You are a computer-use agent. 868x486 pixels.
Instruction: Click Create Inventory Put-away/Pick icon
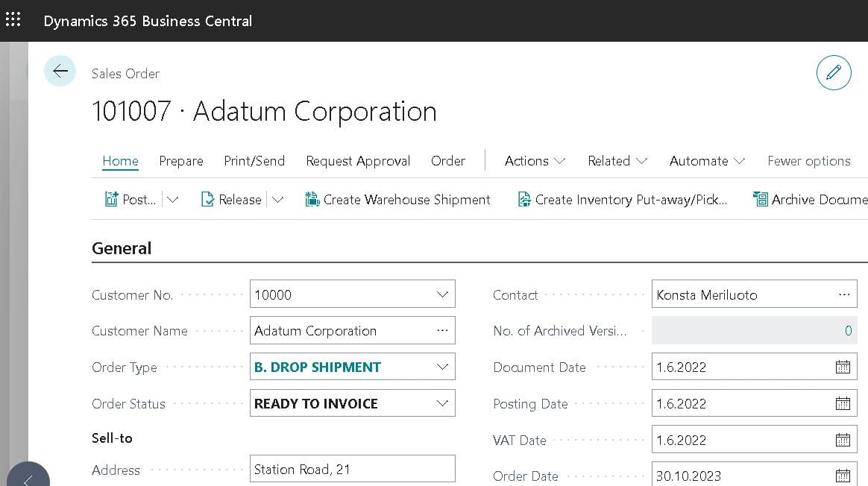[x=523, y=199]
